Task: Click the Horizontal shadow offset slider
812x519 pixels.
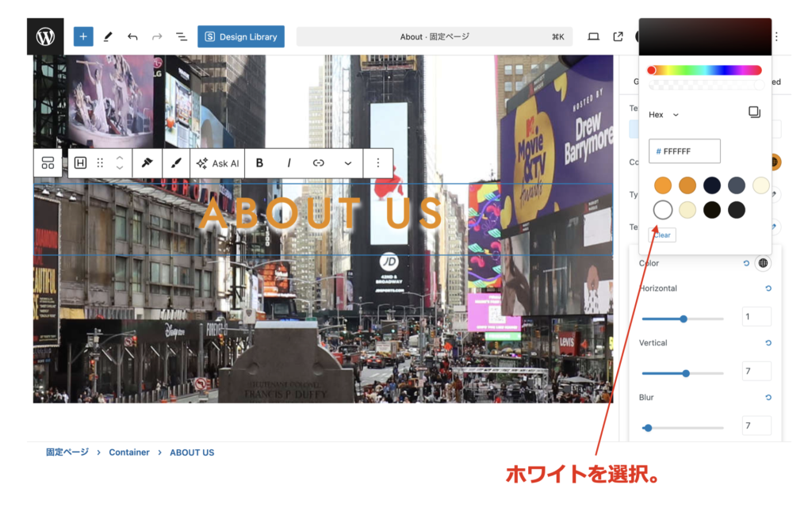Action: coord(682,319)
